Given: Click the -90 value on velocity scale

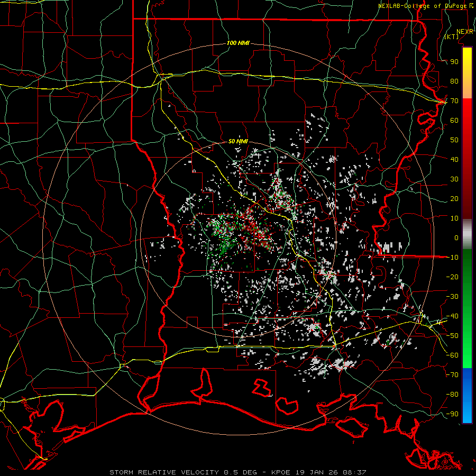Looking at the screenshot, I should coord(452,414).
